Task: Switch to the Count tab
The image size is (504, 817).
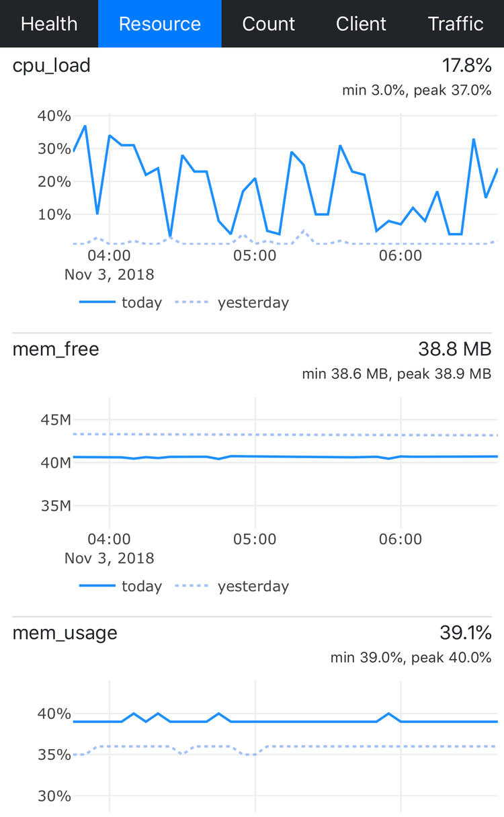Action: [269, 24]
